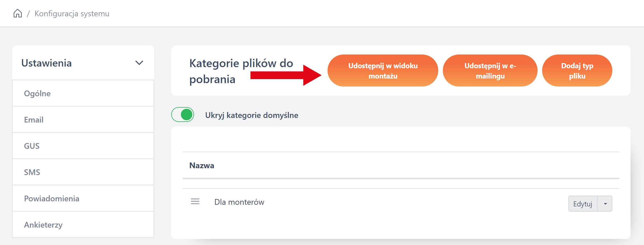Go to SMS settings
This screenshot has height=245, width=644.
click(32, 172)
